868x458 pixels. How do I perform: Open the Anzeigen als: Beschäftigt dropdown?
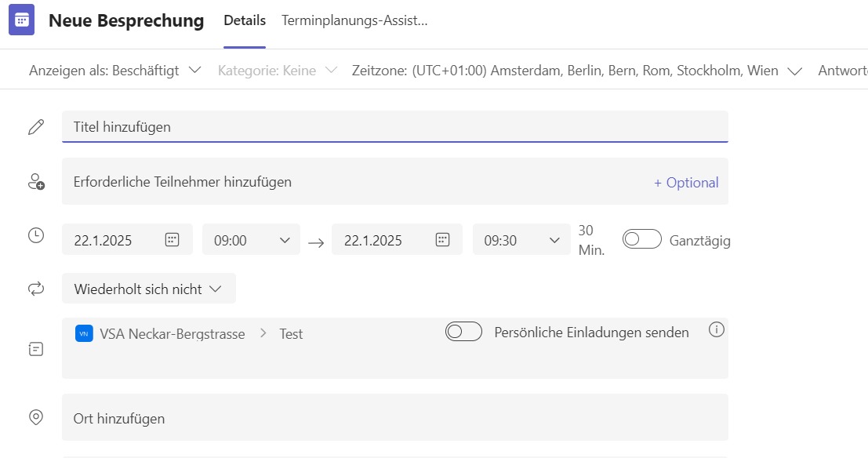click(x=115, y=71)
